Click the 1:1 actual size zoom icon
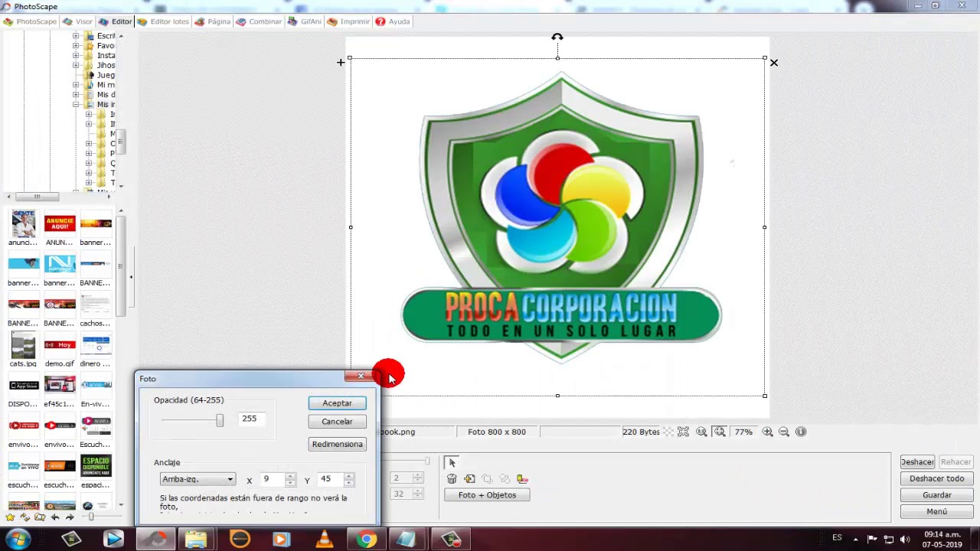The image size is (980, 551). (701, 432)
